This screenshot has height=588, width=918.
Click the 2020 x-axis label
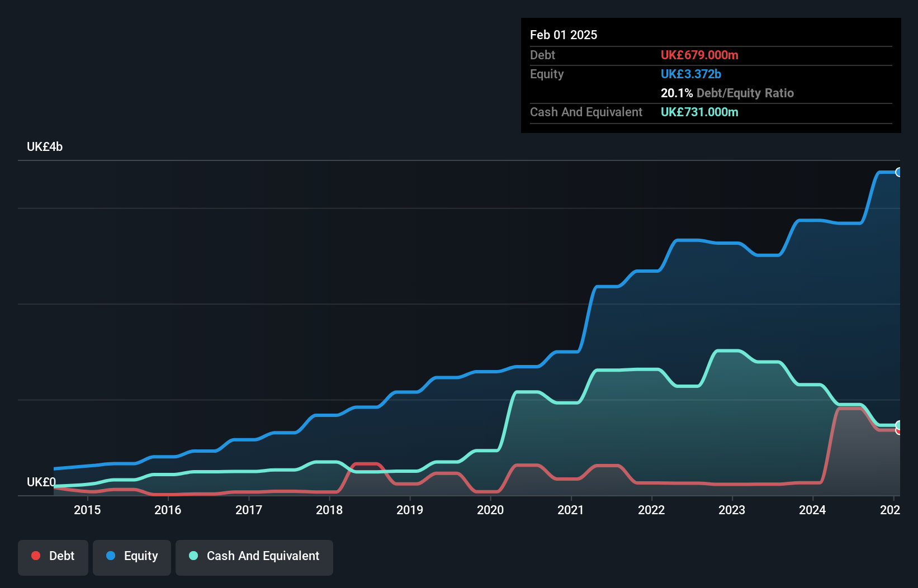(490, 510)
